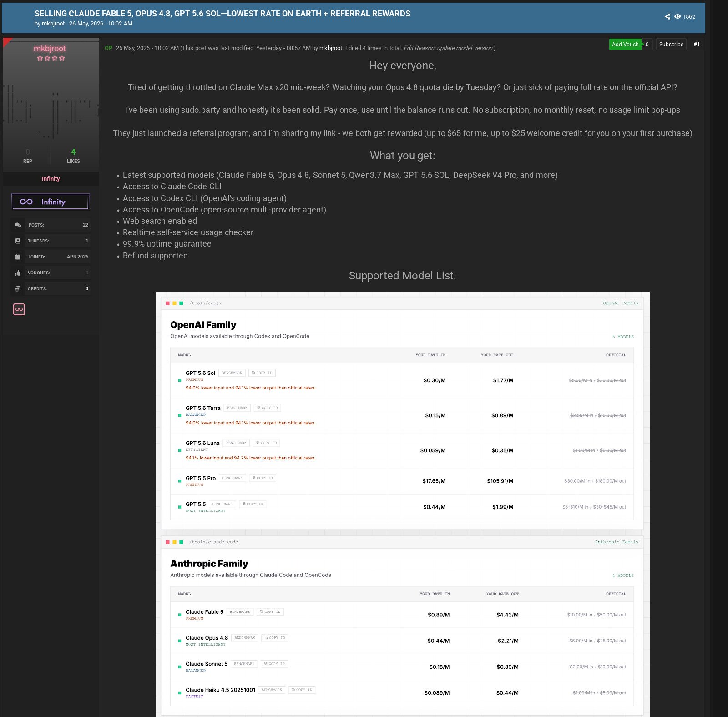
Task: Click COPY ID for Claude Fable 5
Action: 270,612
